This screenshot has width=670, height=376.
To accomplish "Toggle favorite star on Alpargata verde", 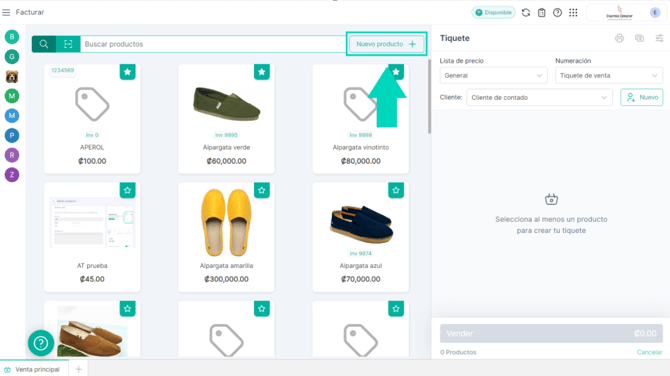I will click(262, 72).
